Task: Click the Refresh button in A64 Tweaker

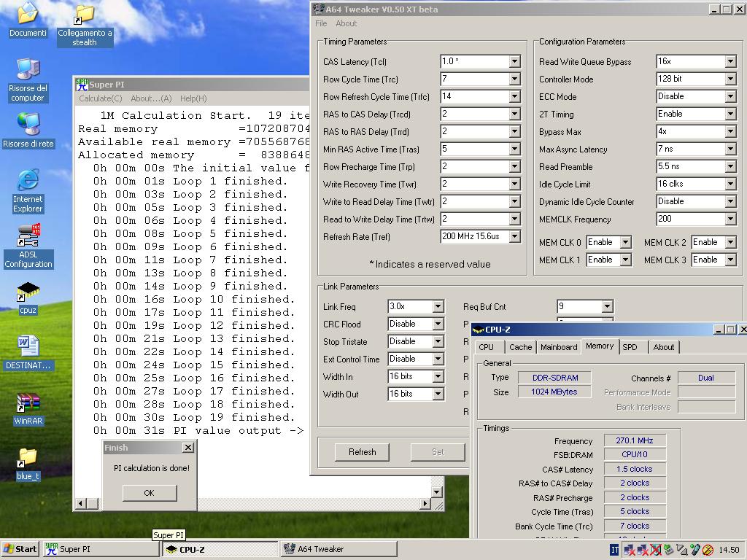Action: [362, 452]
